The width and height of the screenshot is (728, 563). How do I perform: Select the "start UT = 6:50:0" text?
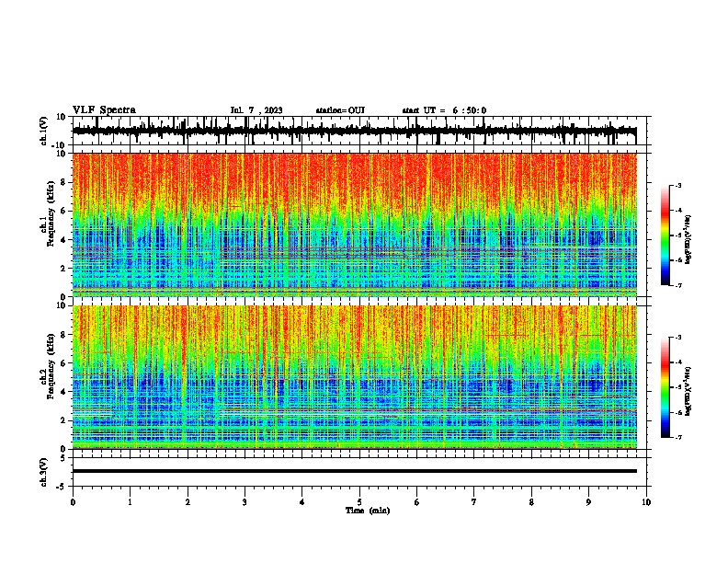tap(444, 110)
